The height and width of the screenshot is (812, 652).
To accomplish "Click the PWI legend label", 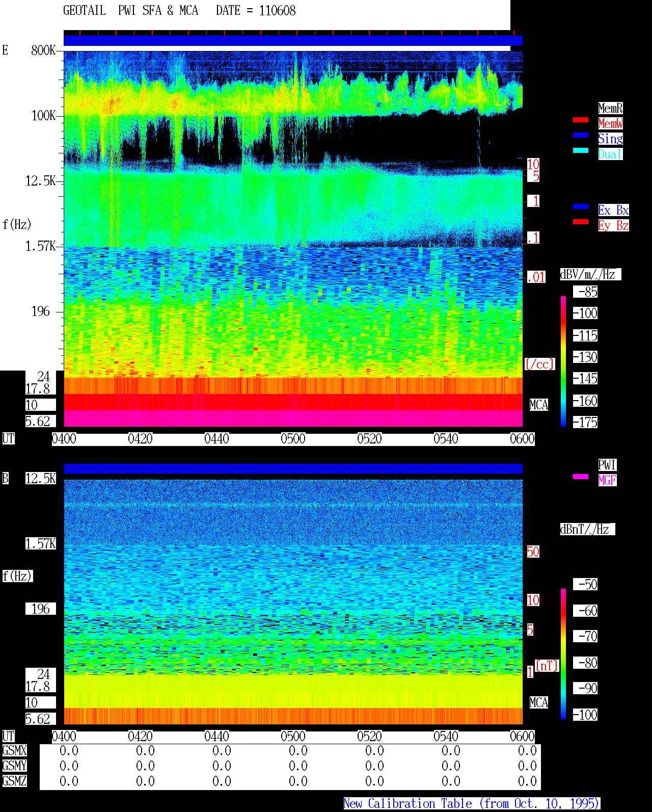I will [x=607, y=465].
